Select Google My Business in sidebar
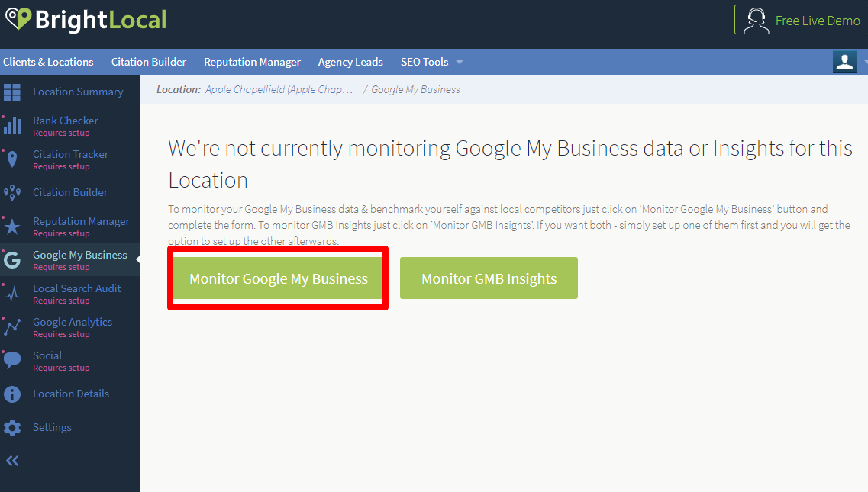868x492 pixels. [79, 255]
